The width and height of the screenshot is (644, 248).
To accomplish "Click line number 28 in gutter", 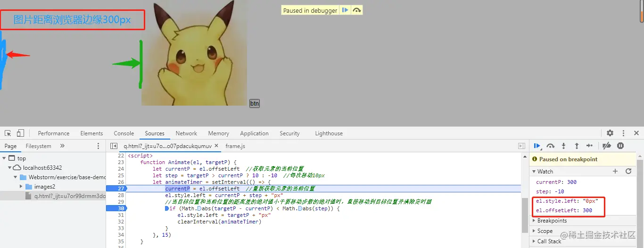I will [x=121, y=195].
